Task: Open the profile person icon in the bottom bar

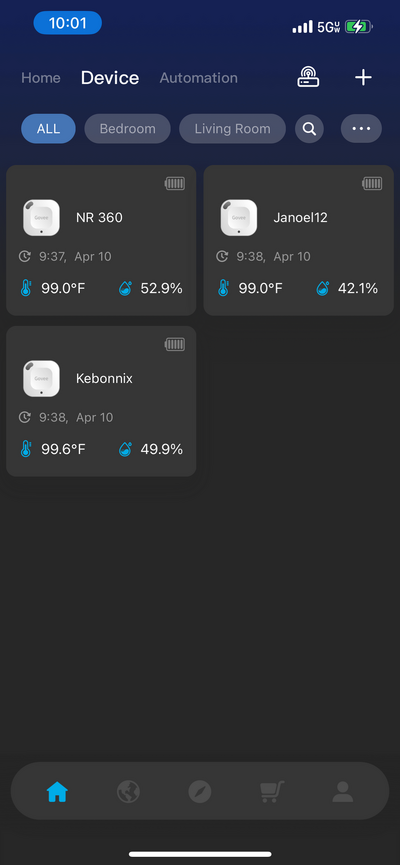Action: (x=343, y=792)
